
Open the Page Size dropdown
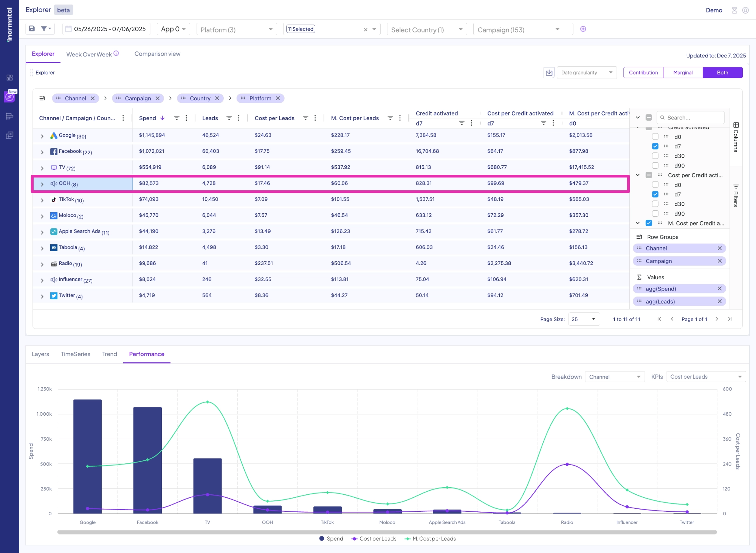[584, 319]
